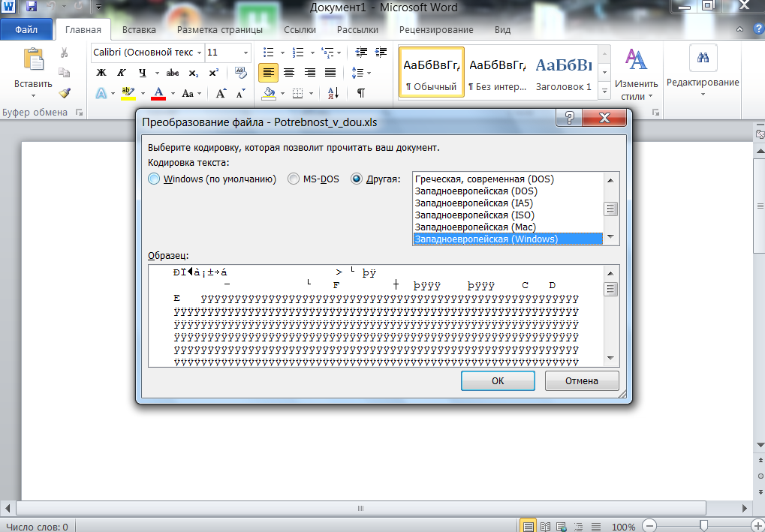Click the zoom slider handle in status bar

click(703, 526)
